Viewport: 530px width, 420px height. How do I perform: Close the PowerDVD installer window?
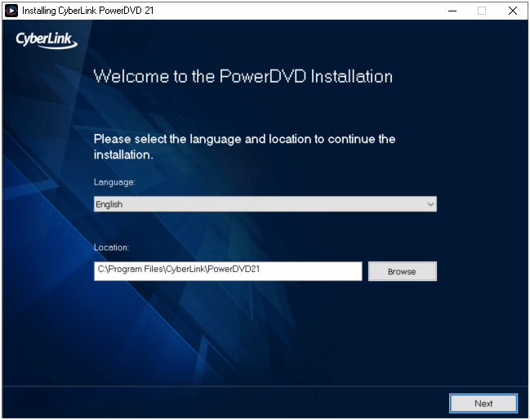click(512, 11)
